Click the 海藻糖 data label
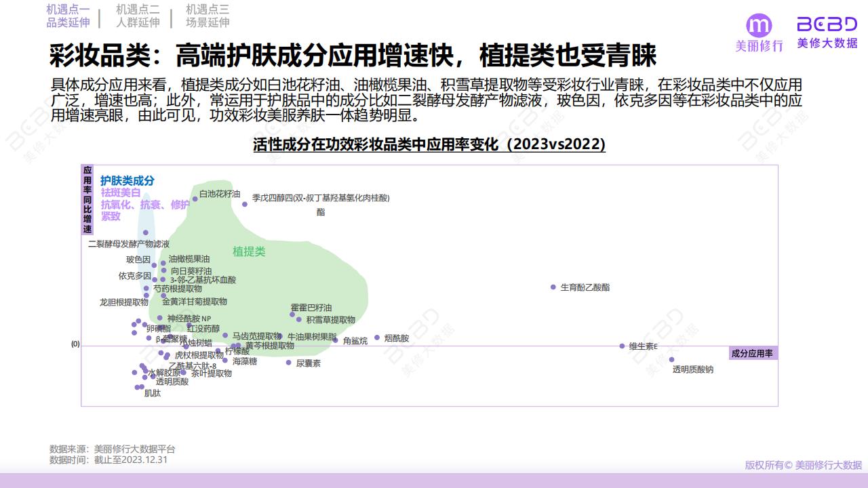Image resolution: width=868 pixels, height=488 pixels. [x=245, y=362]
